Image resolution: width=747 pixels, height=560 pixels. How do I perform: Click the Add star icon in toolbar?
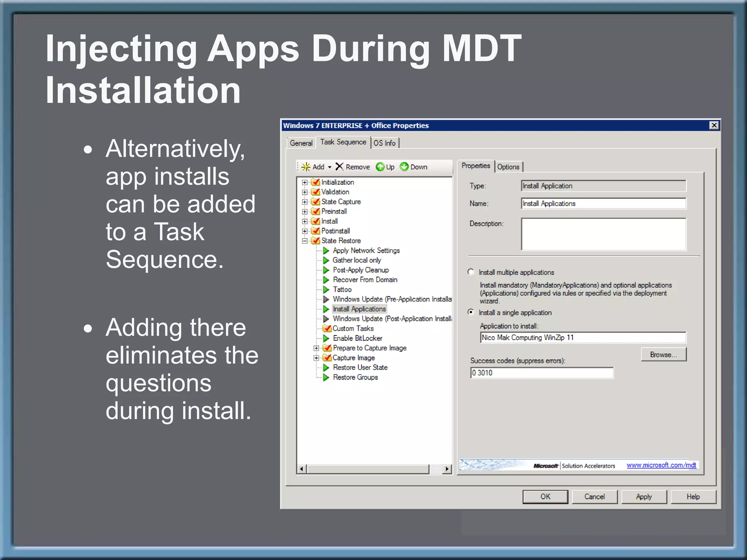point(306,167)
